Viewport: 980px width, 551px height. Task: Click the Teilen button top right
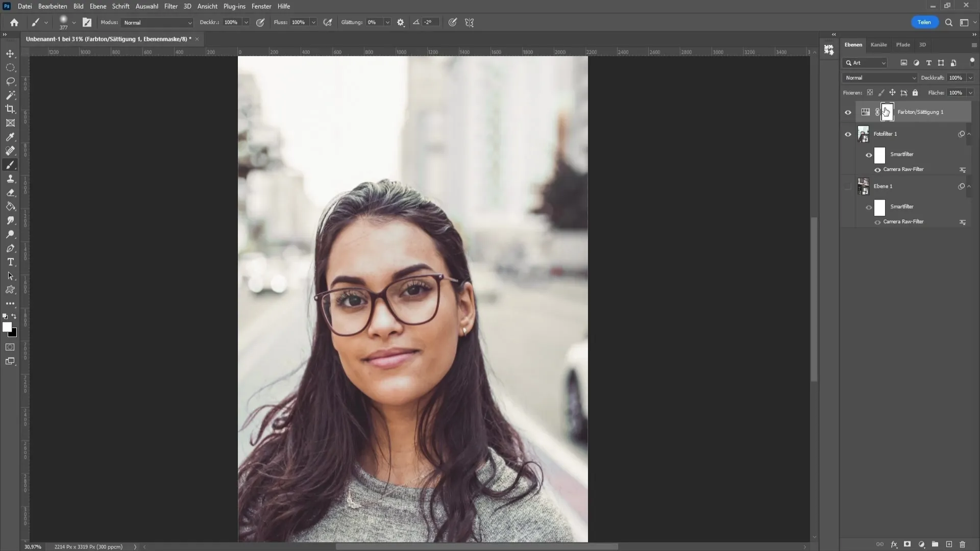pyautogui.click(x=925, y=22)
